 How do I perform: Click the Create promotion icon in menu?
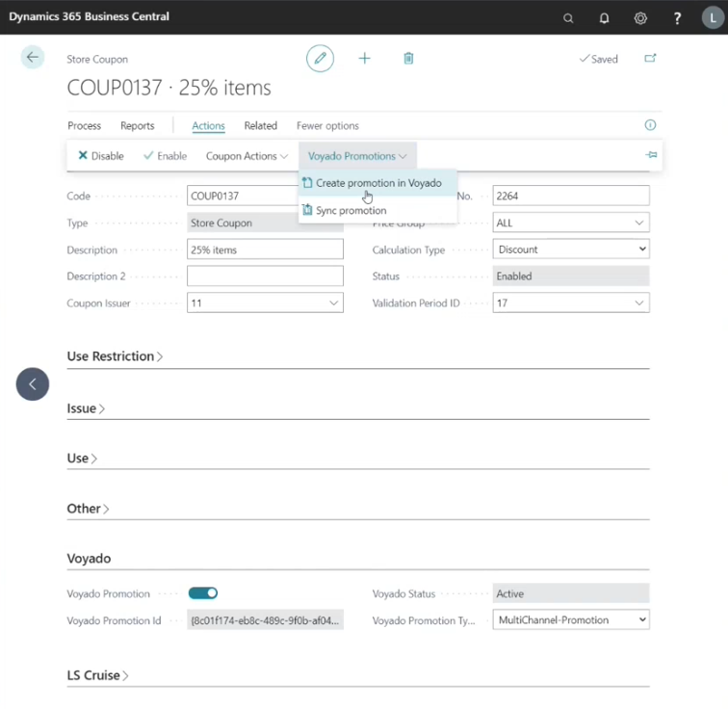(307, 183)
